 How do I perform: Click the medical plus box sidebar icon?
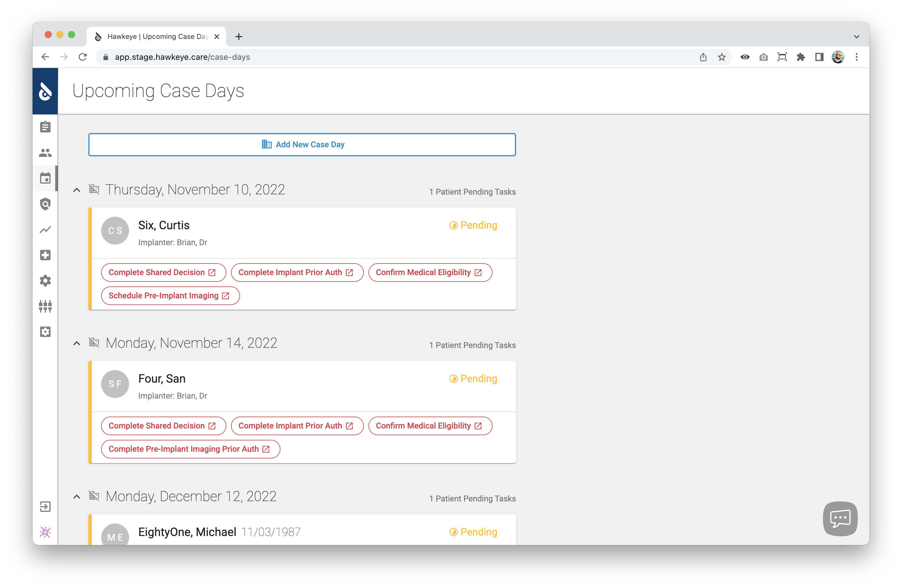coord(45,255)
